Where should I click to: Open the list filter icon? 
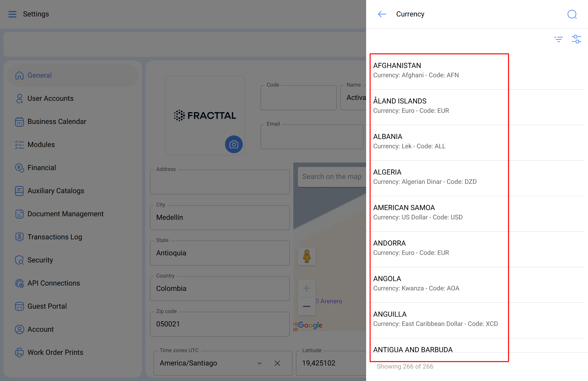click(558, 39)
